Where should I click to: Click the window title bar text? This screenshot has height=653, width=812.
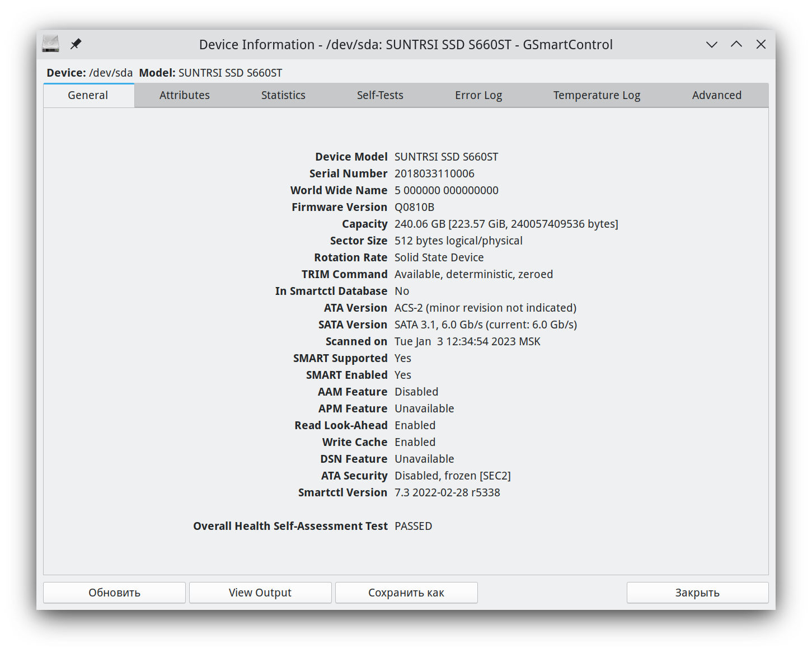[x=406, y=45]
